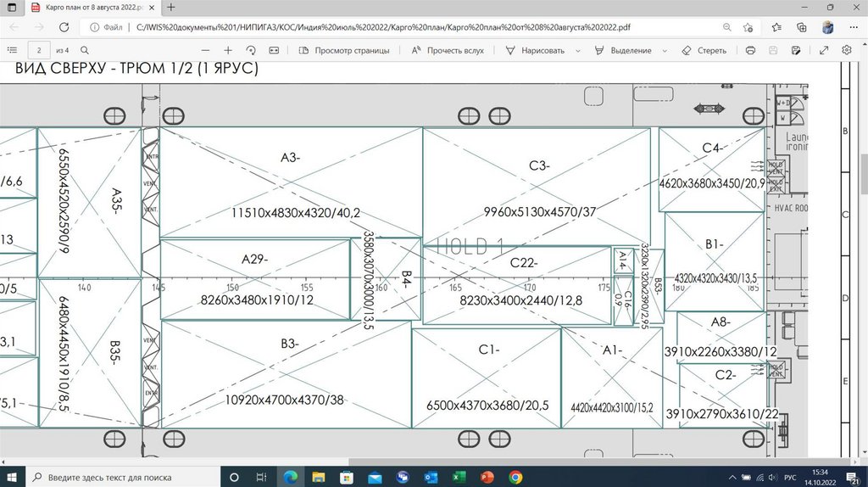Print the PDF document
The width and height of the screenshot is (868, 487).
tap(750, 50)
